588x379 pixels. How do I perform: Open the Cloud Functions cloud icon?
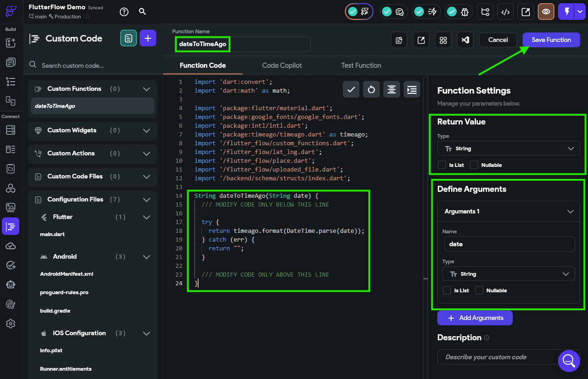tap(11, 246)
